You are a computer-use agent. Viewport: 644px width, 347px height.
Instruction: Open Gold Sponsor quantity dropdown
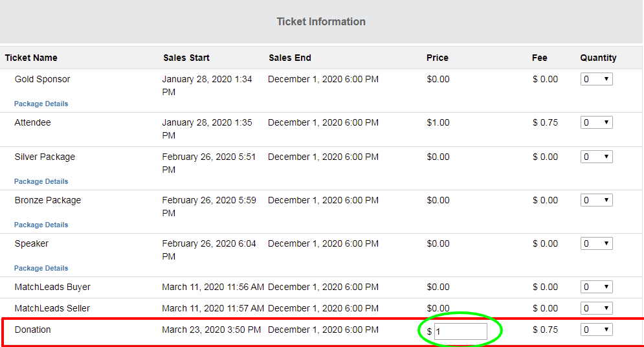596,79
